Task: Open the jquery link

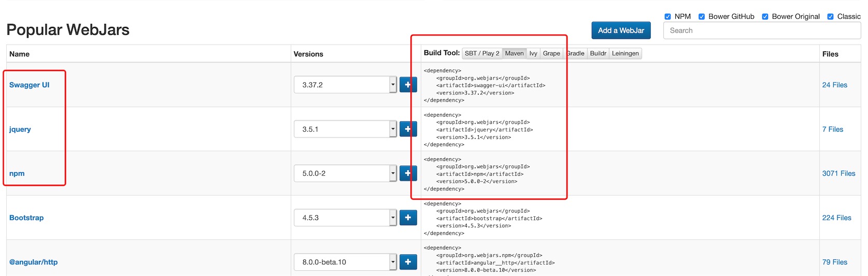Action: (x=20, y=129)
